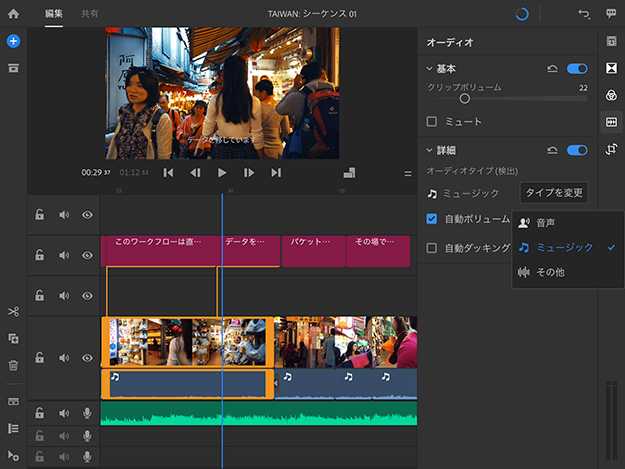The height and width of the screenshot is (469, 625).
Task: Undo the last action
Action: click(x=584, y=14)
